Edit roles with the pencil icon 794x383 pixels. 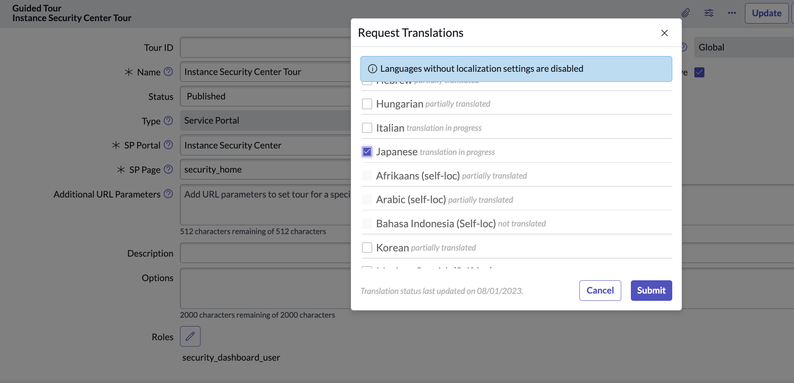coord(190,336)
